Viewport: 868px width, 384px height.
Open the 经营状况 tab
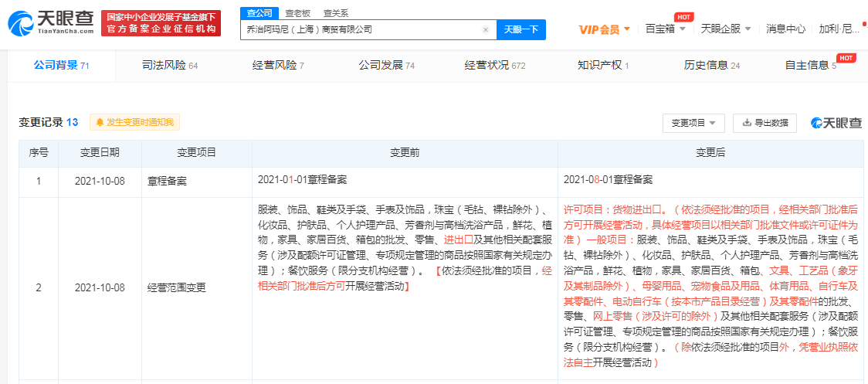point(494,66)
